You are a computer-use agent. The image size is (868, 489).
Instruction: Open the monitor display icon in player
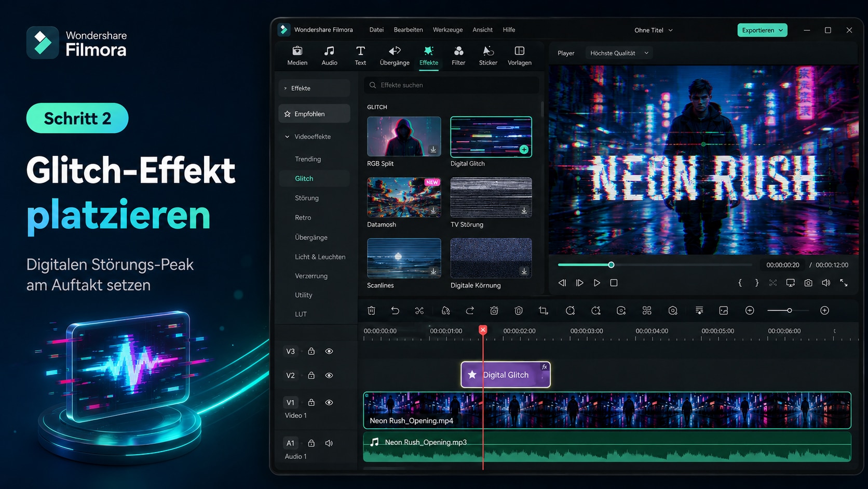[791, 283]
